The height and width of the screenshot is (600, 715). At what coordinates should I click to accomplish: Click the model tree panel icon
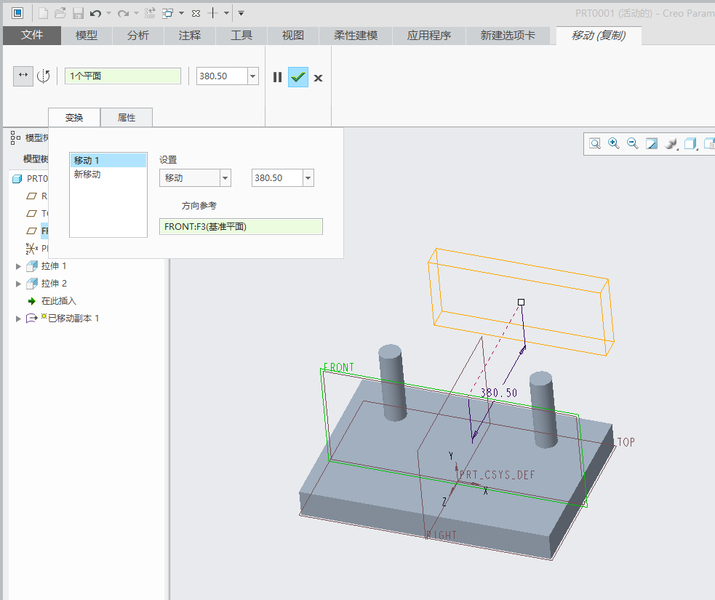pyautogui.click(x=16, y=138)
